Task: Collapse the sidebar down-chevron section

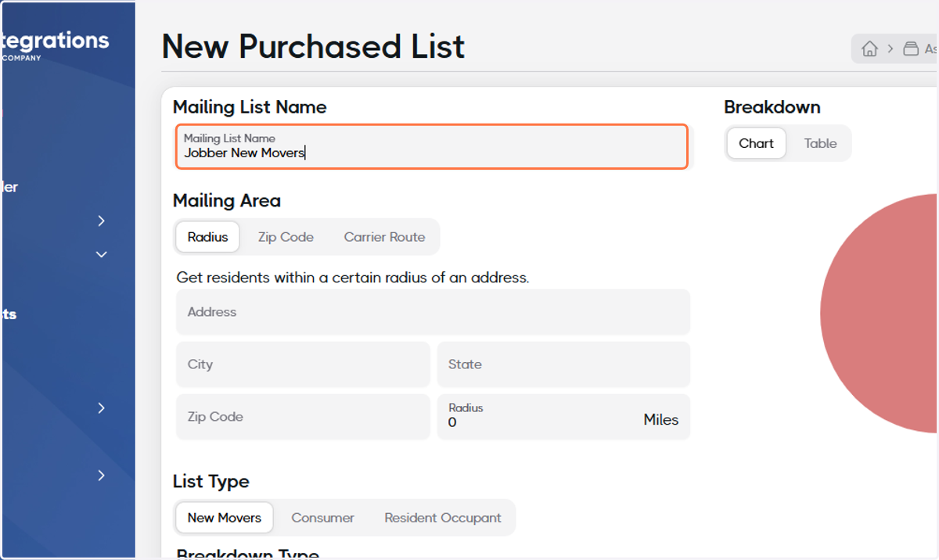Action: 101,254
